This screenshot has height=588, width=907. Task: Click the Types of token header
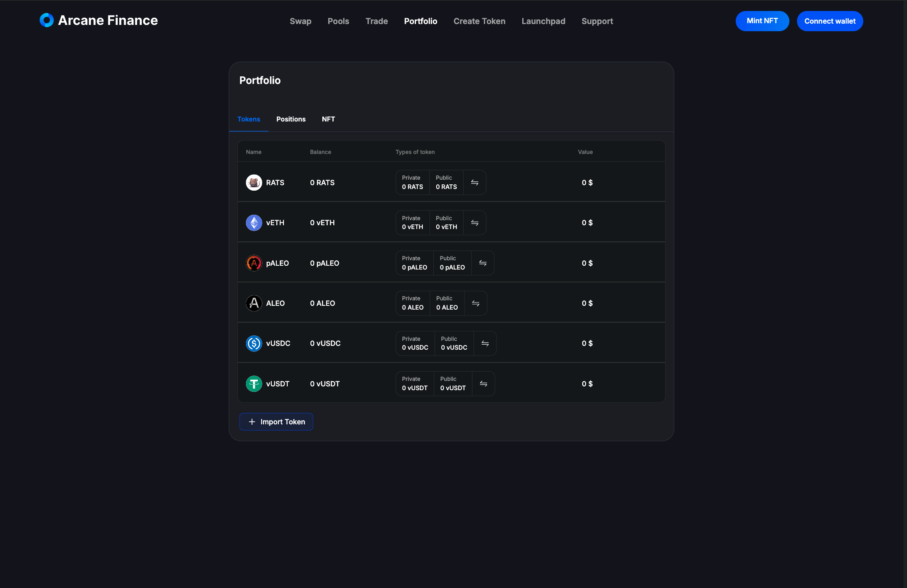[415, 152]
